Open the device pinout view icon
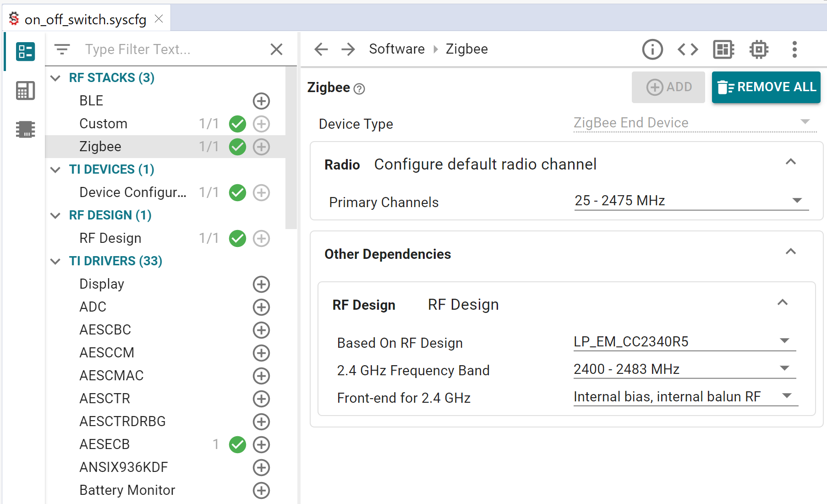This screenshot has height=504, width=827. point(759,49)
